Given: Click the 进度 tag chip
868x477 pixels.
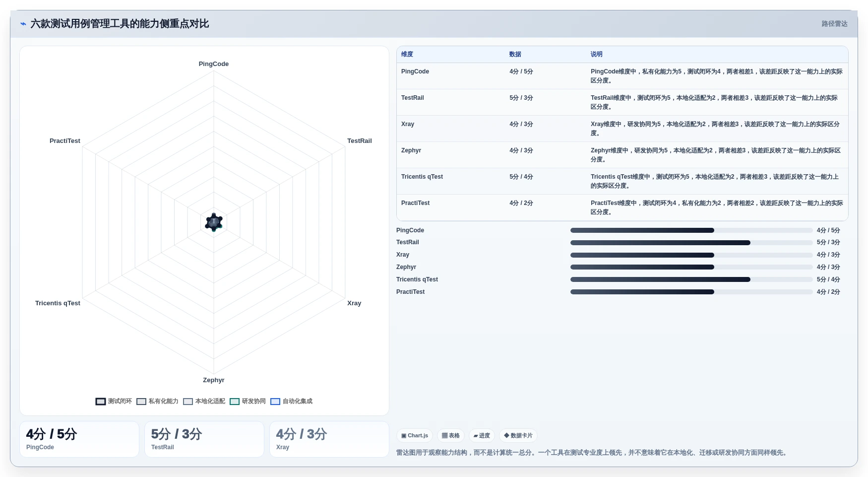Looking at the screenshot, I should [482, 435].
